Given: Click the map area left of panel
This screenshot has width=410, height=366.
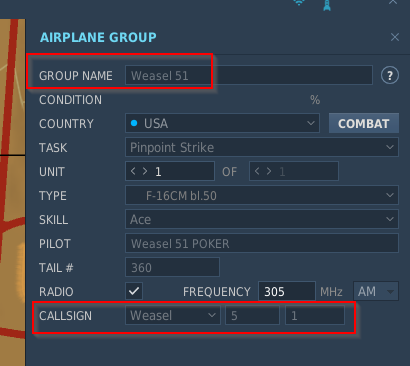Looking at the screenshot, I should point(13,192).
